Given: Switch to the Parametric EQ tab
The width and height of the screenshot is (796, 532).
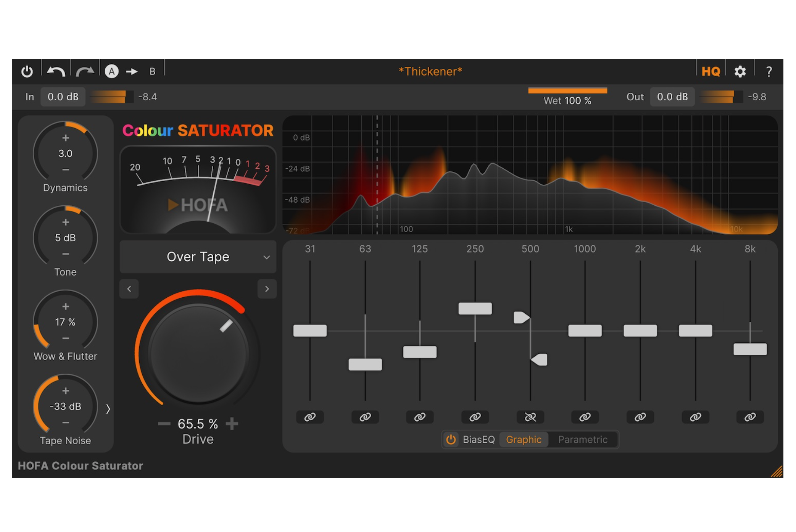Looking at the screenshot, I should [582, 440].
